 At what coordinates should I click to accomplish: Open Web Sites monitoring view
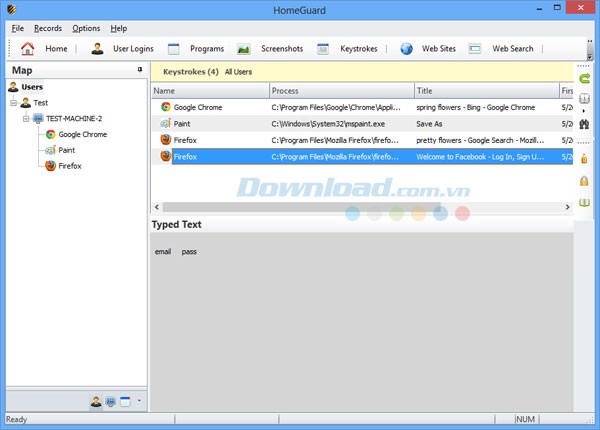tap(428, 48)
